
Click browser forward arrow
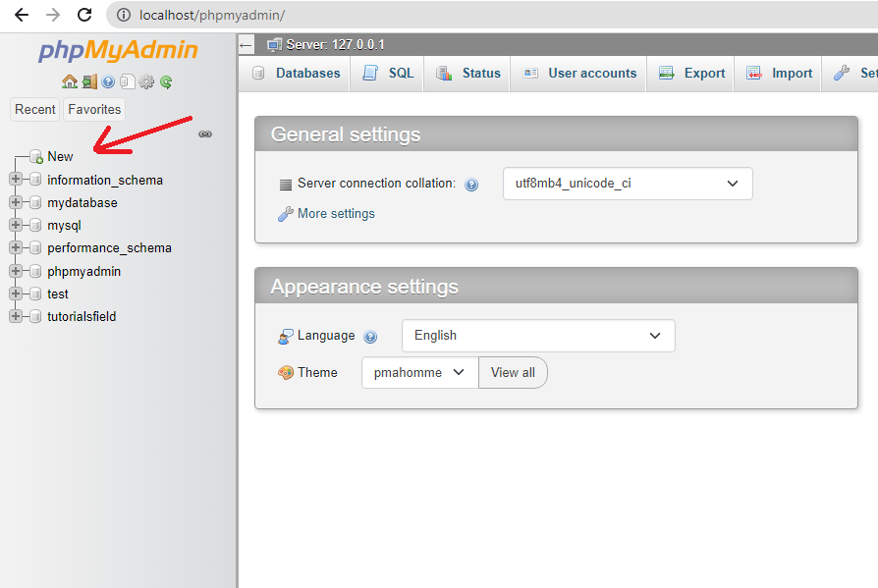(53, 15)
